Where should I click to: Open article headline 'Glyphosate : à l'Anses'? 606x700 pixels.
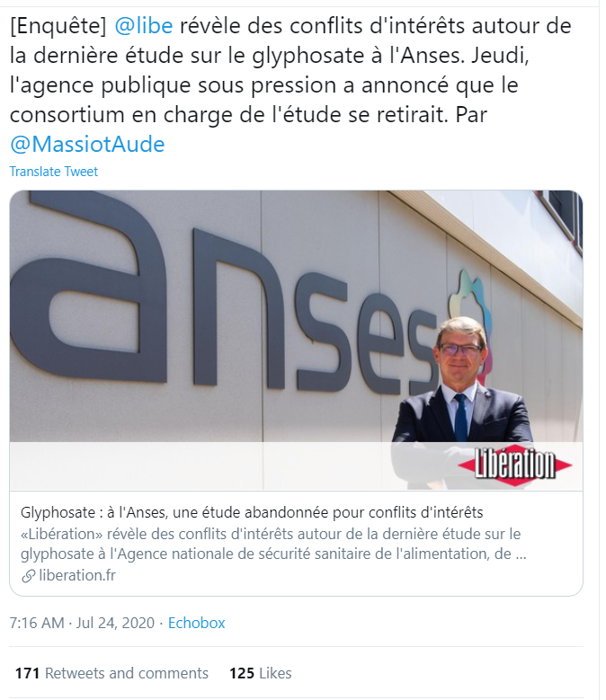click(252, 512)
